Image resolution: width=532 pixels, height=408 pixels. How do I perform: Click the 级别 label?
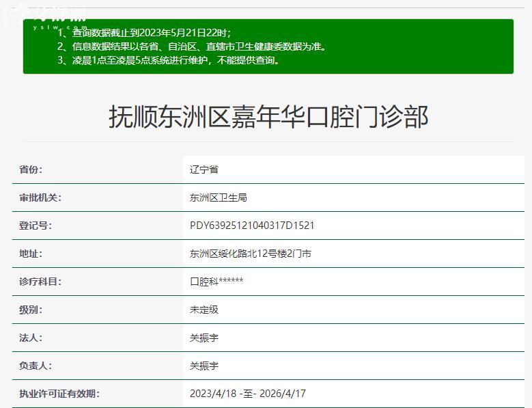(x=31, y=310)
